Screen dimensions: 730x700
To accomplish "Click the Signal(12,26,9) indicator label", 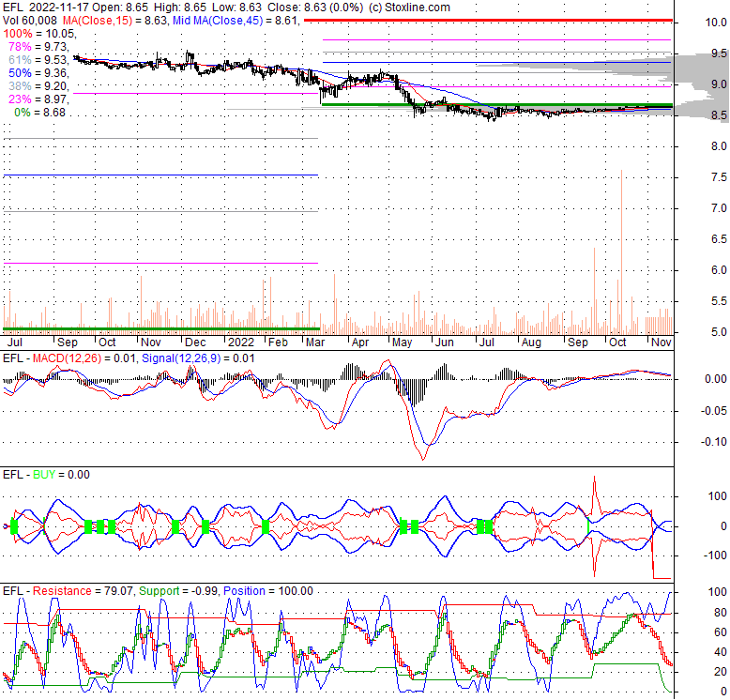I will (x=181, y=358).
